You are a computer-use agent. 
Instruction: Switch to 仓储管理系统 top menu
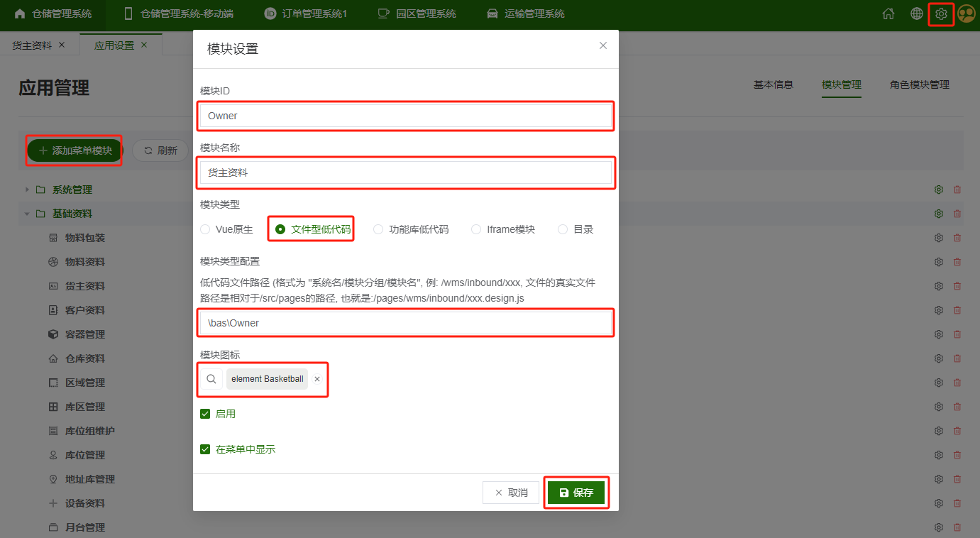click(53, 13)
